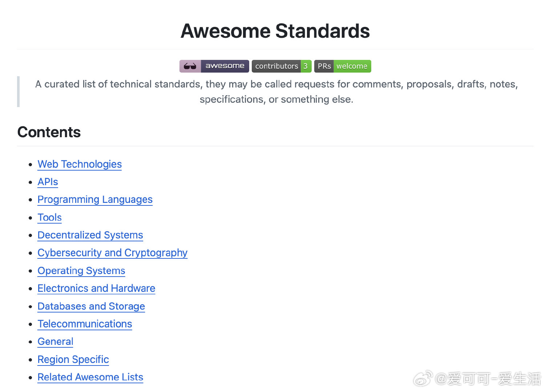
Task: Click the awesome sunglasses badge
Action: (214, 66)
